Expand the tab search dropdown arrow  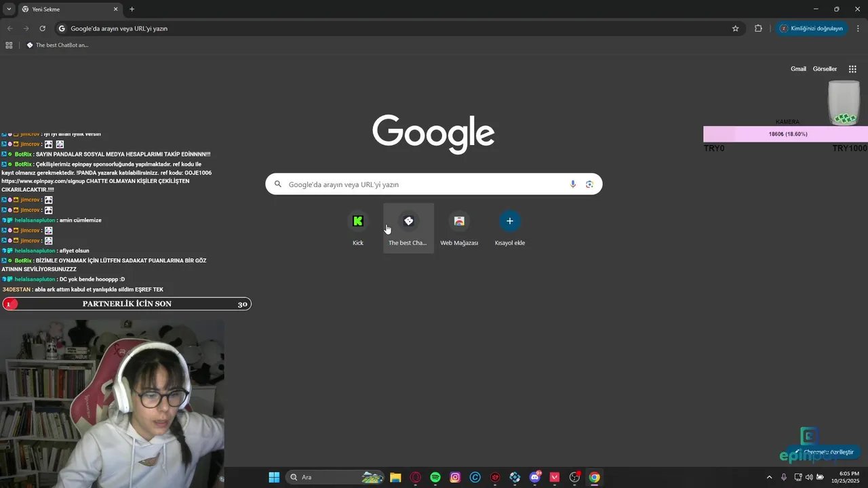tap(8, 9)
